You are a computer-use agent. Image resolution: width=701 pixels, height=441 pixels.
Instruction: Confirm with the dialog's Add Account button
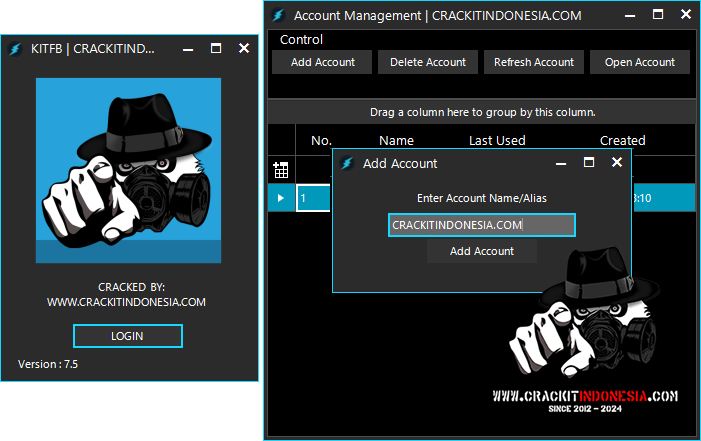(x=481, y=251)
